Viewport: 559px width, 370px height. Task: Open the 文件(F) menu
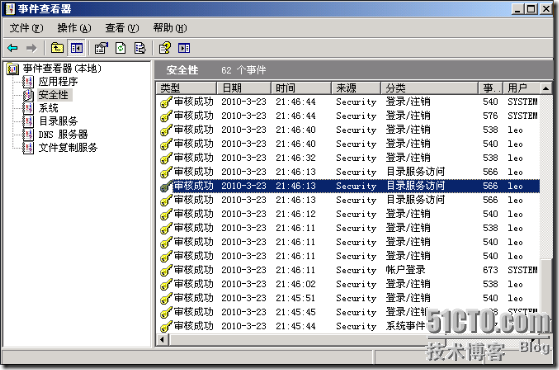[x=26, y=28]
